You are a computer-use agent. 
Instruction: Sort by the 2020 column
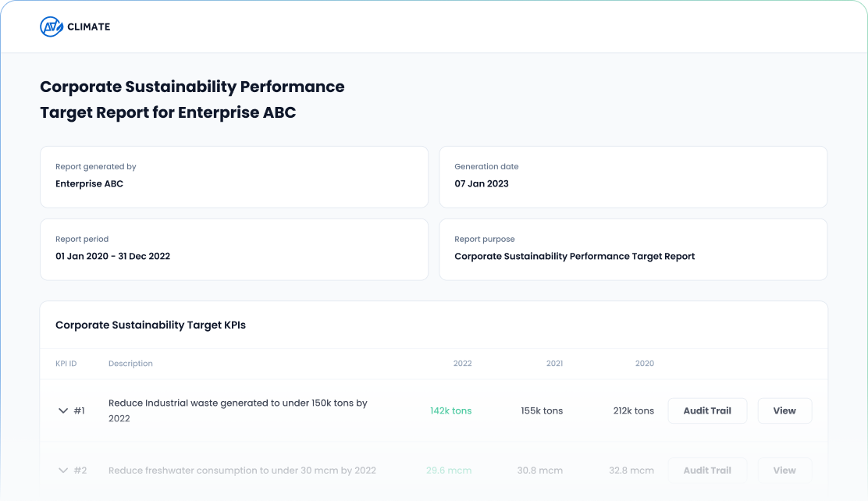[645, 363]
